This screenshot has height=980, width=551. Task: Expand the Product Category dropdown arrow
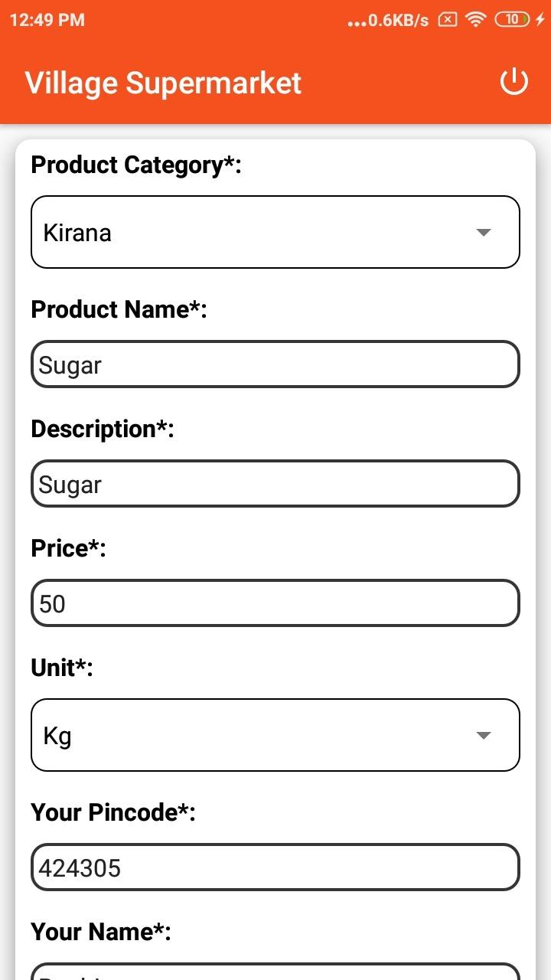tap(483, 232)
